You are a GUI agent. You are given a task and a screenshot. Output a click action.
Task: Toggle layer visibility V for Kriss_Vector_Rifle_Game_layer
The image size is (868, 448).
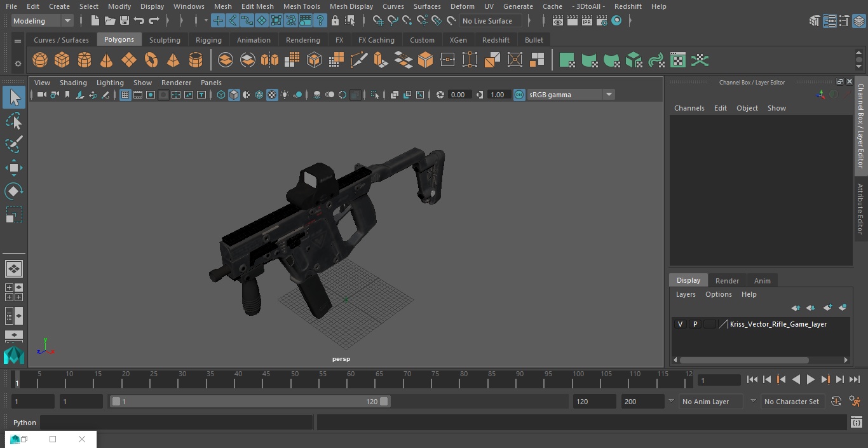680,324
